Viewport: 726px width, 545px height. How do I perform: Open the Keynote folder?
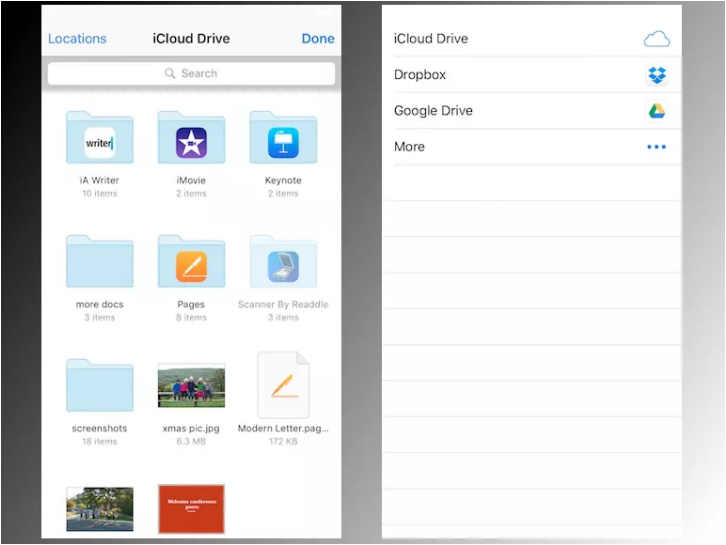(283, 138)
